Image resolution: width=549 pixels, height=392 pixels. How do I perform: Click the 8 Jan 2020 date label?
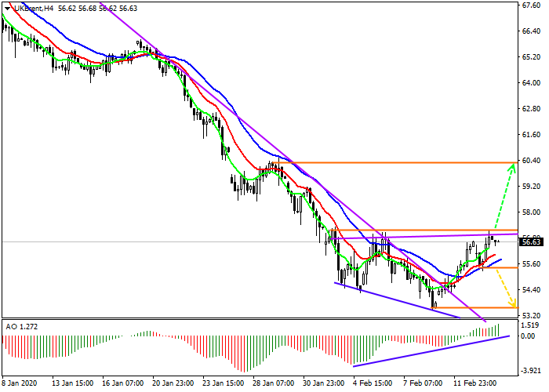pos(20,384)
